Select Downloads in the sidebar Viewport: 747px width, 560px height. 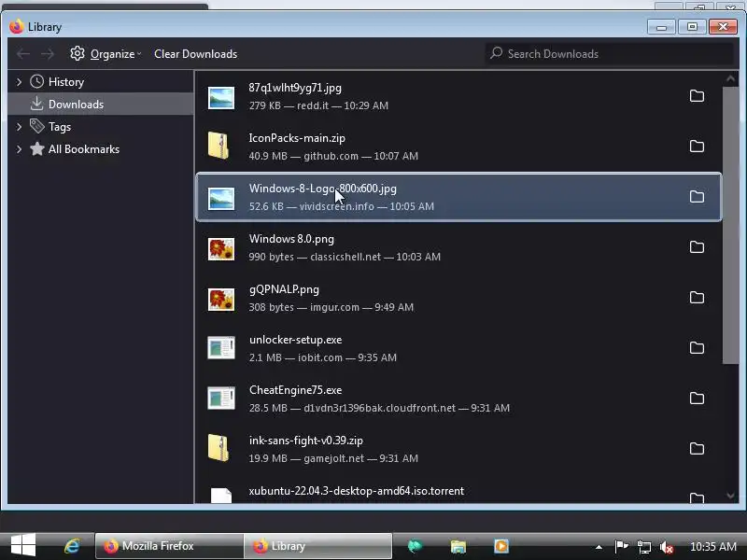click(101, 104)
